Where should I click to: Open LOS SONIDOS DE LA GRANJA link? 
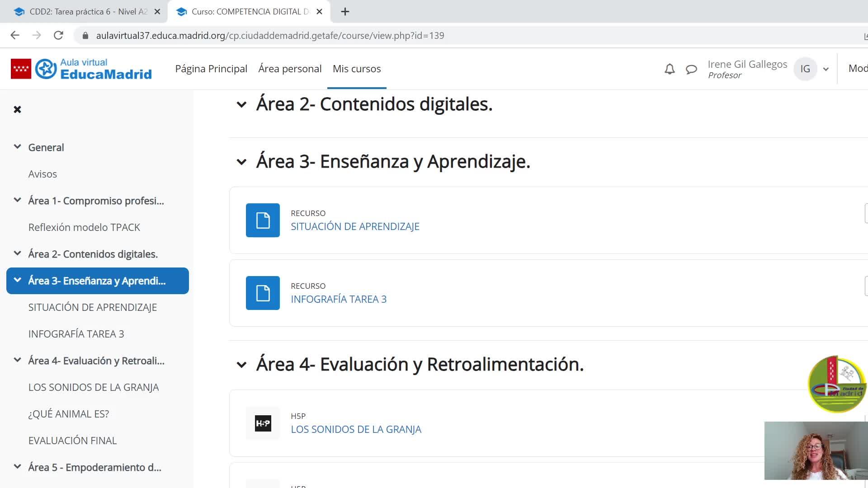(x=356, y=429)
